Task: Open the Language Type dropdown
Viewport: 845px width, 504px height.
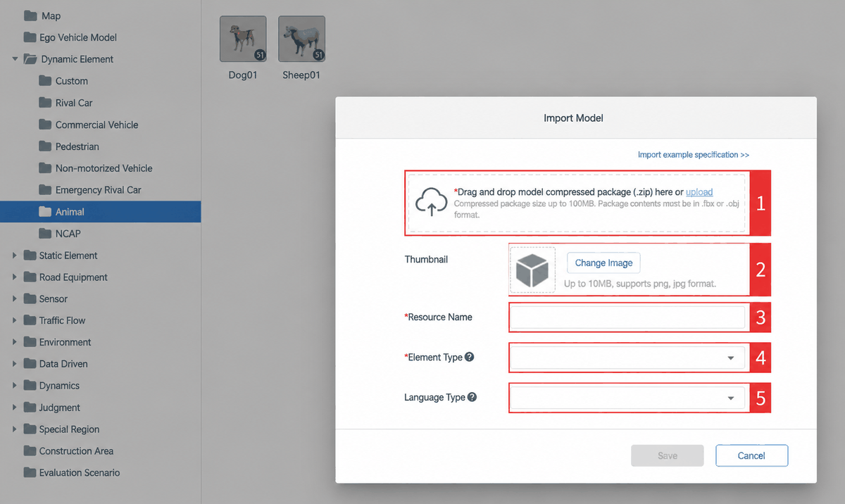Action: pyautogui.click(x=627, y=398)
